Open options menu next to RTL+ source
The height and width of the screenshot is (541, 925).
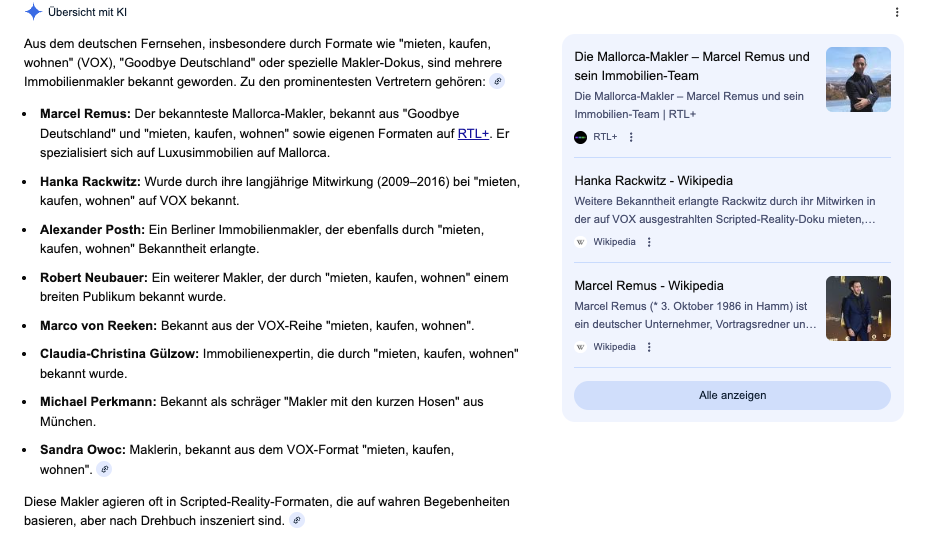coord(631,137)
